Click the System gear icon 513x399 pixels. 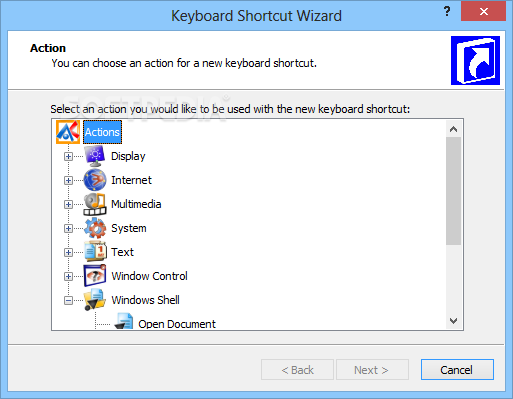point(95,228)
